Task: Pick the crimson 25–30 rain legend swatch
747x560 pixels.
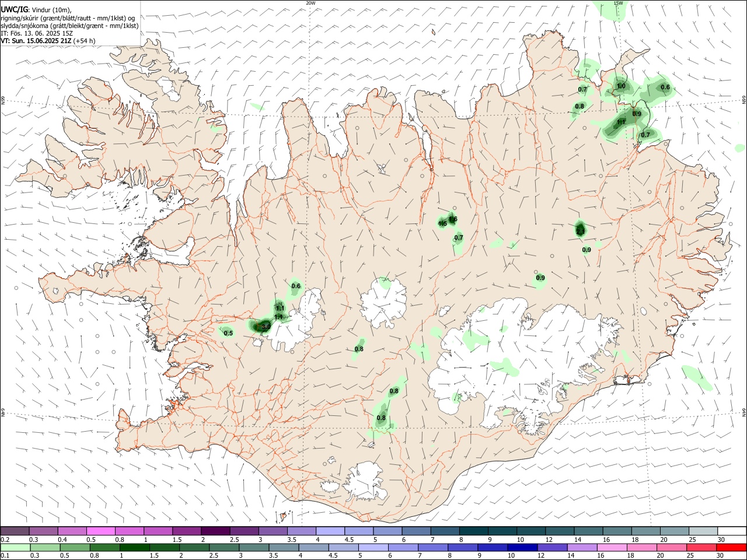Action: click(x=701, y=548)
